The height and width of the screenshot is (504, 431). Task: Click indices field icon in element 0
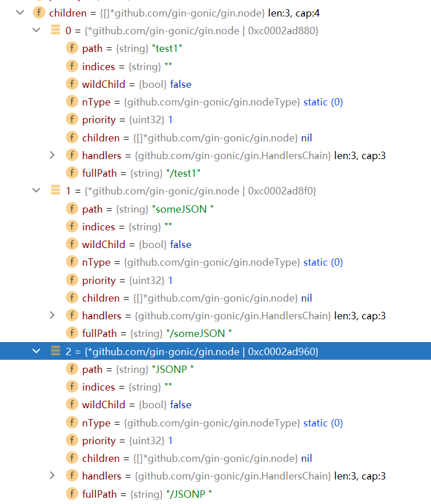[x=72, y=66]
